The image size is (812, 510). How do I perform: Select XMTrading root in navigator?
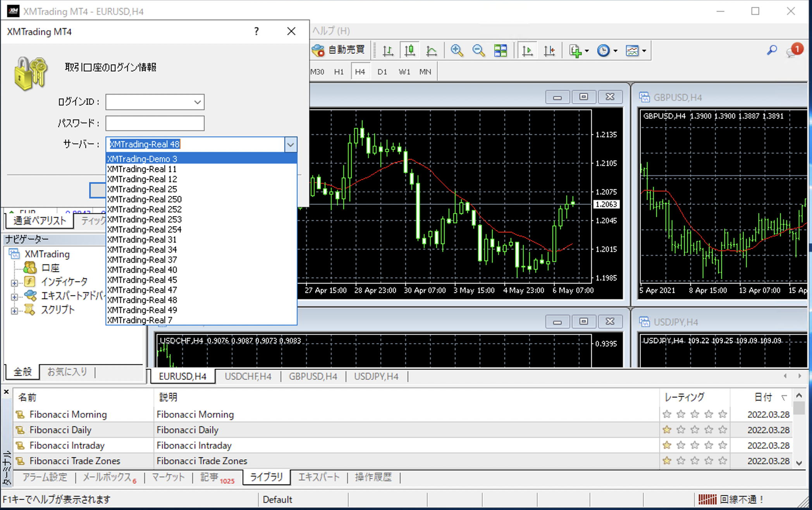click(47, 254)
